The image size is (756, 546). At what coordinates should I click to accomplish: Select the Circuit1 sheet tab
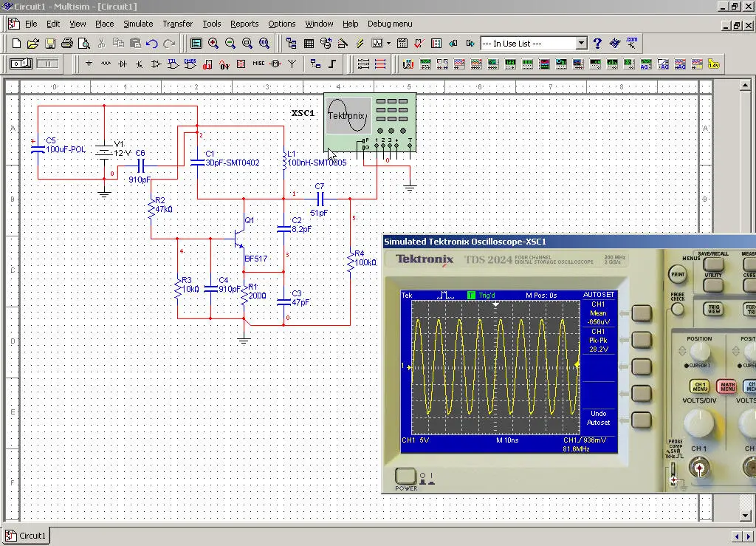[x=27, y=536]
